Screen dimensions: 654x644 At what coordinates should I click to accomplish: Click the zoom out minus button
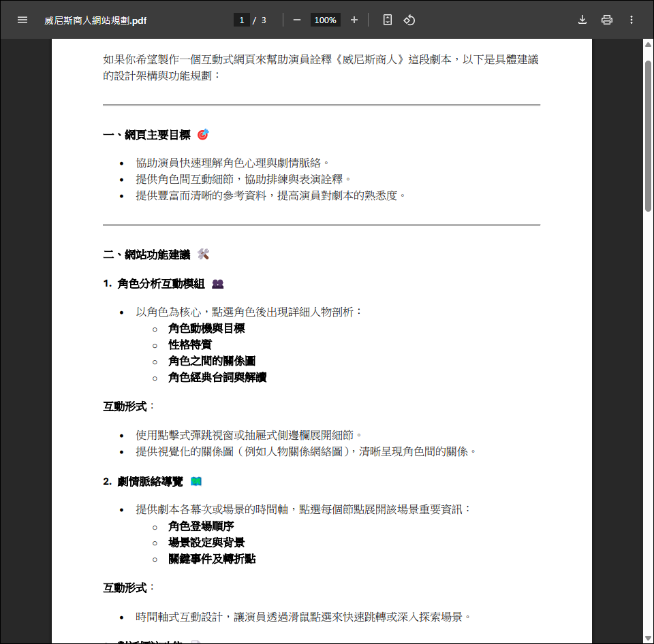click(x=297, y=20)
